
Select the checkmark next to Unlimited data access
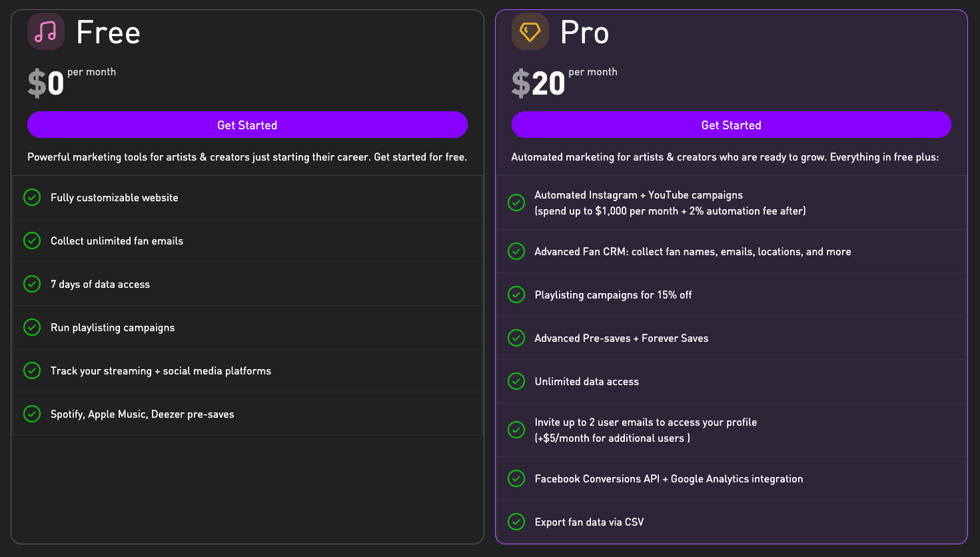[x=516, y=381]
